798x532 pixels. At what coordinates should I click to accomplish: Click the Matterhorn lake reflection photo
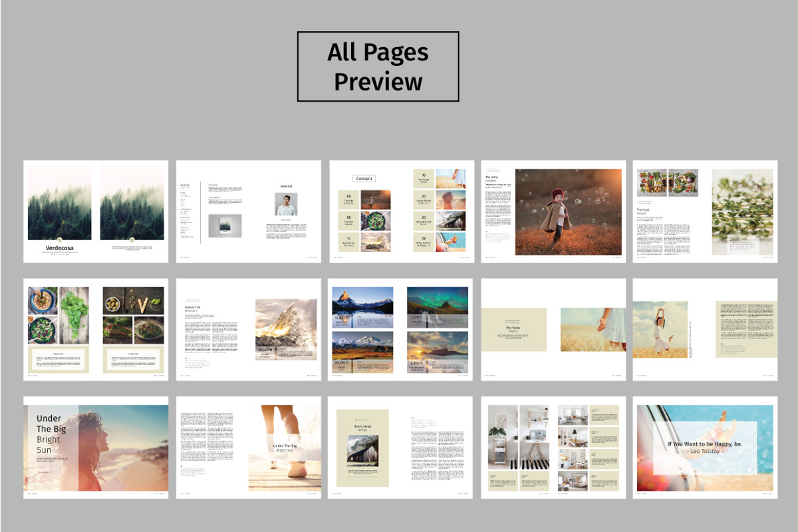[x=362, y=307]
